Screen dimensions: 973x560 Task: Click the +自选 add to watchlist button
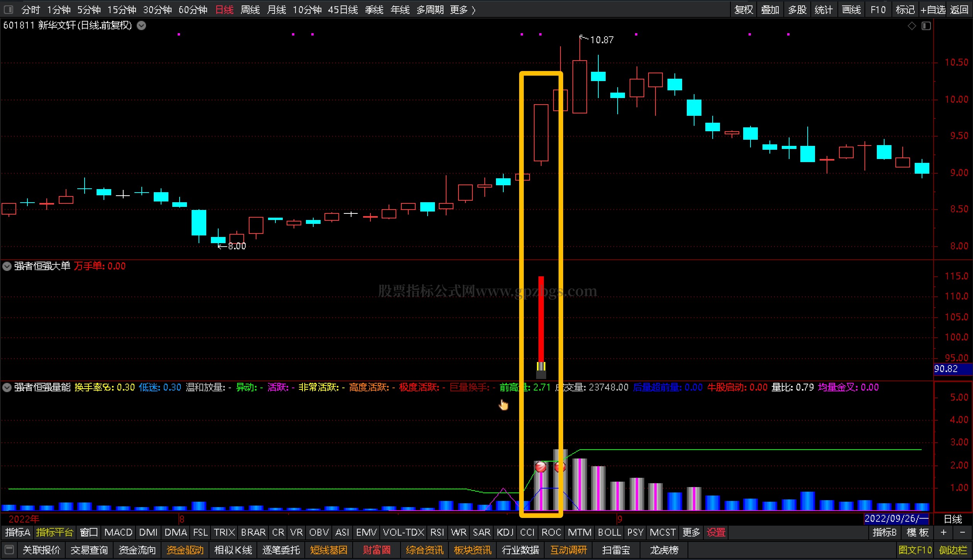coord(932,10)
